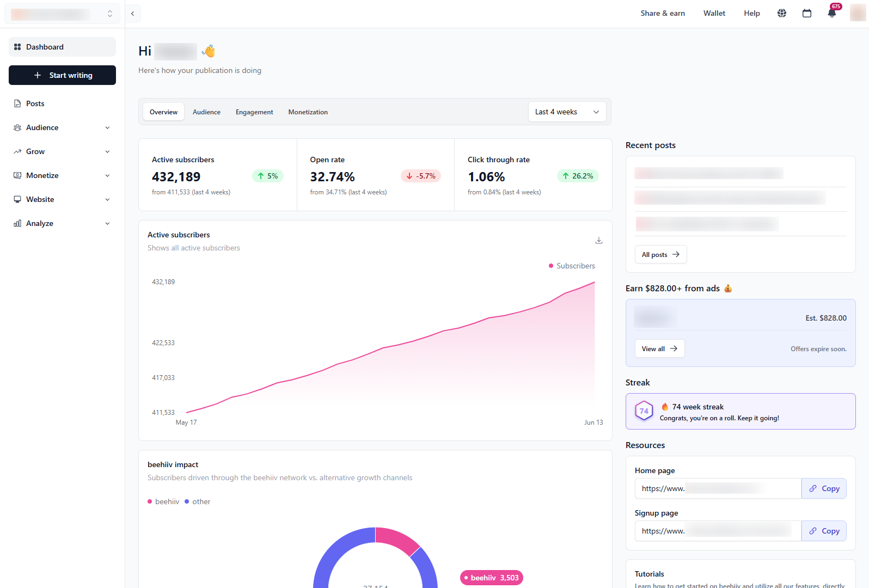This screenshot has height=588, width=869.
Task: Click the All posts button
Action: pyautogui.click(x=660, y=254)
